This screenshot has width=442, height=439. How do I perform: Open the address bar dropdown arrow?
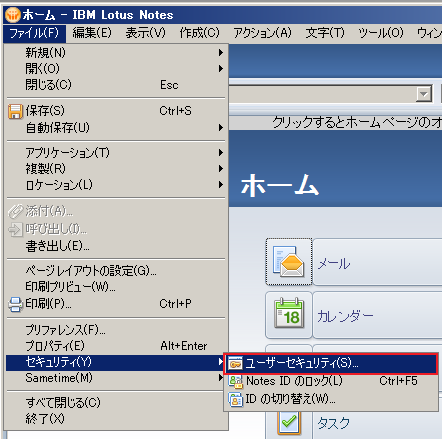[x=424, y=94]
